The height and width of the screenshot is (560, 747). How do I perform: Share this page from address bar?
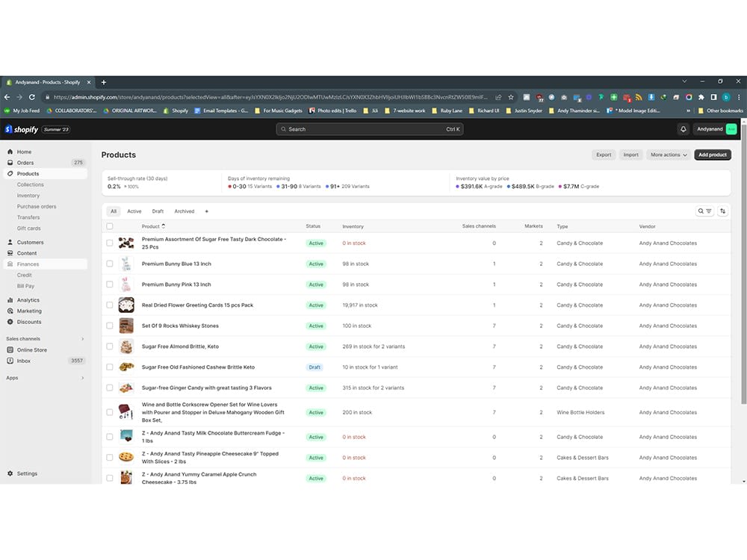point(498,97)
